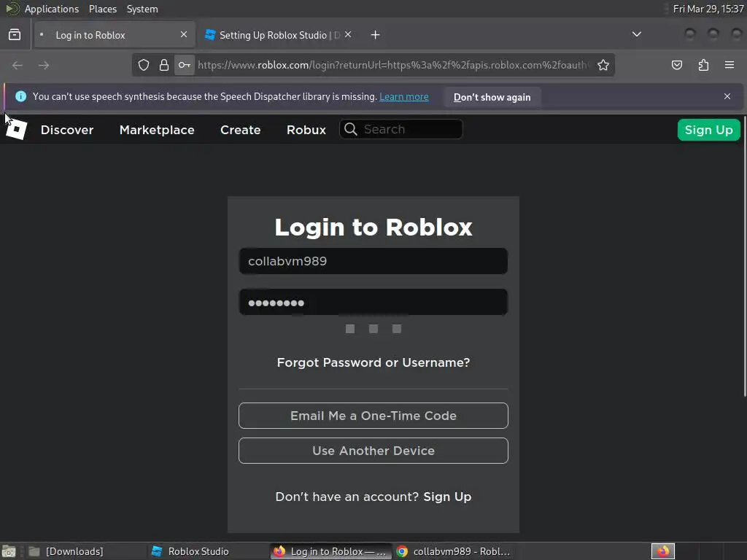Click the green Sign Up button
Screen dimensions: 747x560
708,130
